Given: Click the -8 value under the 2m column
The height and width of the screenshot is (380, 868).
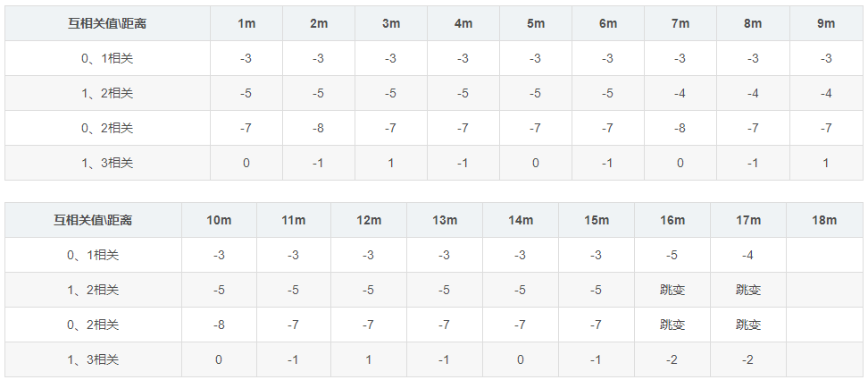Looking at the screenshot, I should [319, 128].
